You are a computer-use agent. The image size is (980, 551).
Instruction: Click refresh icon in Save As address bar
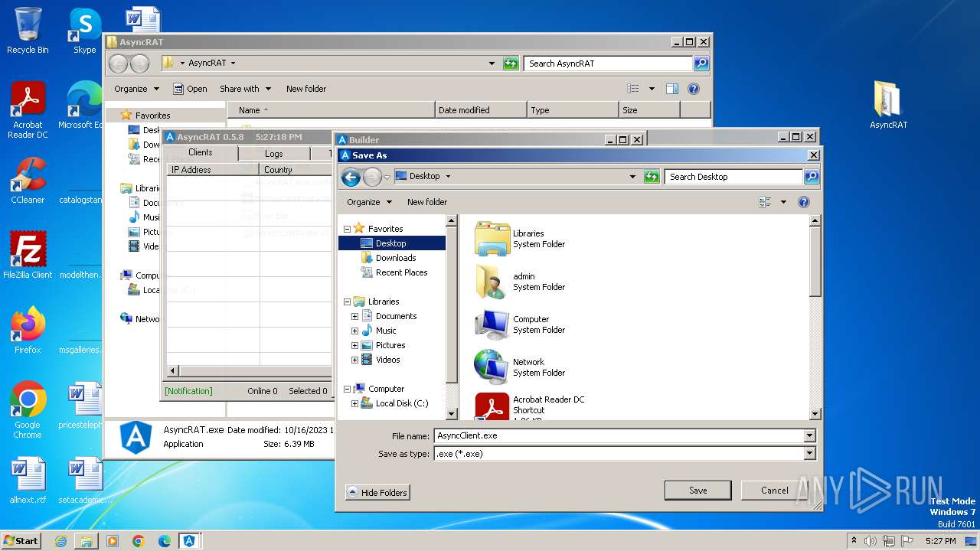[x=652, y=177]
